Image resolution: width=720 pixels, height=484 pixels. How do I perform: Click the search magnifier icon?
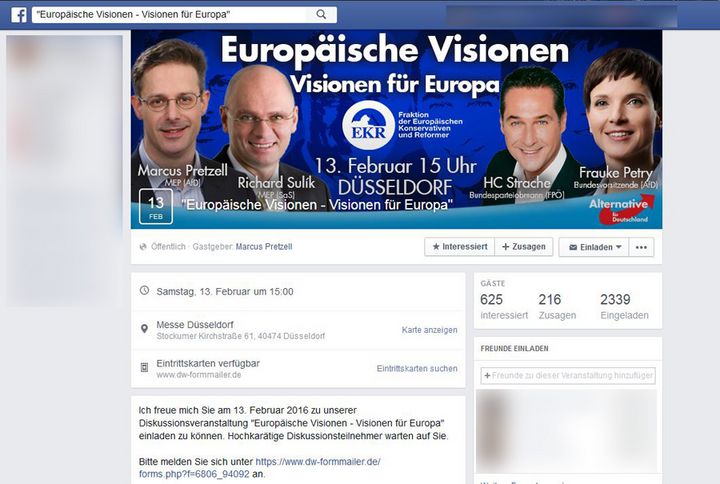coord(321,15)
